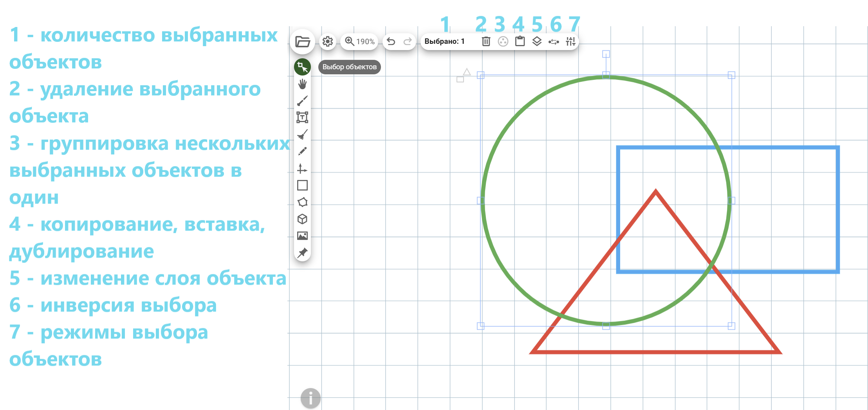Screen dimensions: 868x410
Task: Choose the coordinate axes tool
Action: point(302,169)
